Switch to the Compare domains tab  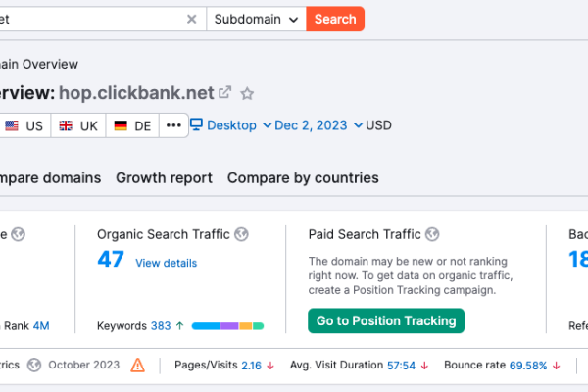click(x=50, y=177)
